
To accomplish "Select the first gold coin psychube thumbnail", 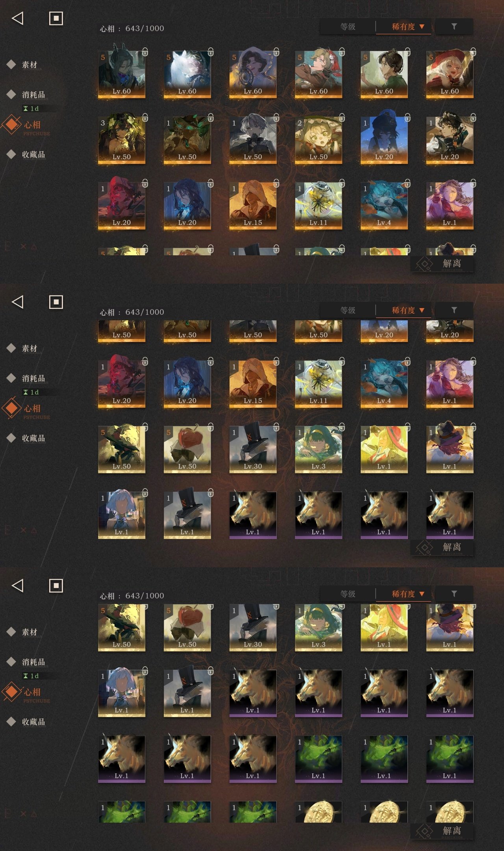I will click(319, 812).
